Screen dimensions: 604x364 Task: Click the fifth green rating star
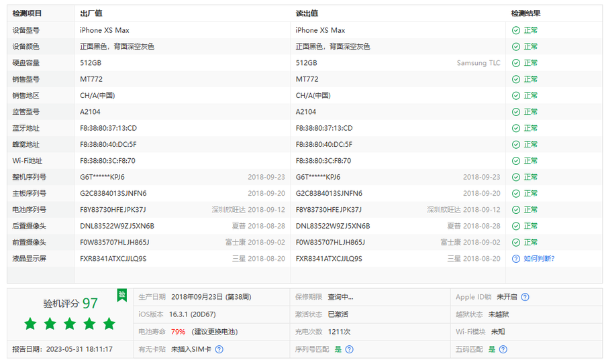tap(109, 324)
